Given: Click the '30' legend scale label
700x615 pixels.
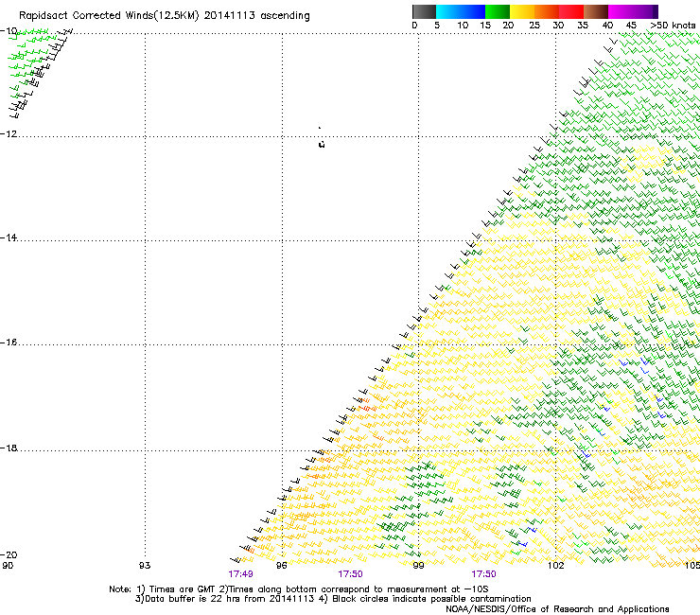Looking at the screenshot, I should tap(558, 26).
